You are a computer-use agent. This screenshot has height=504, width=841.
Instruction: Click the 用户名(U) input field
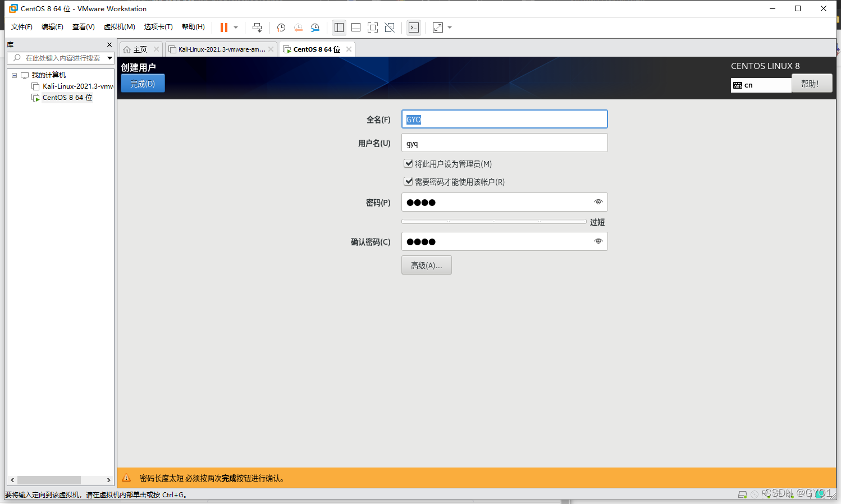[x=505, y=143]
